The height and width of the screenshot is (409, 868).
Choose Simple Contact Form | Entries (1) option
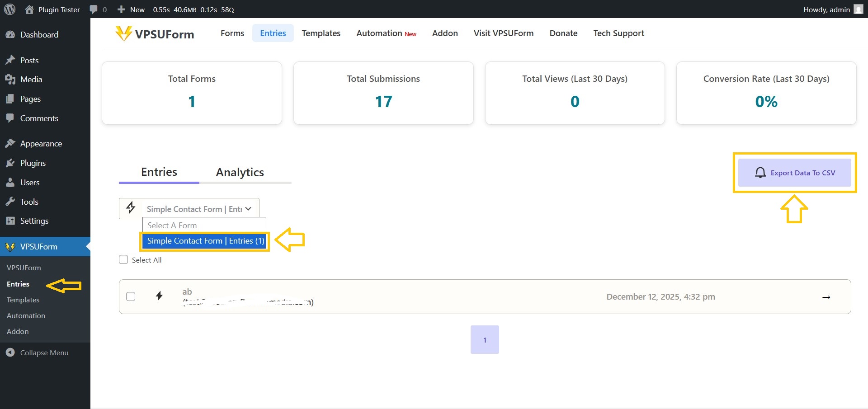tap(204, 241)
